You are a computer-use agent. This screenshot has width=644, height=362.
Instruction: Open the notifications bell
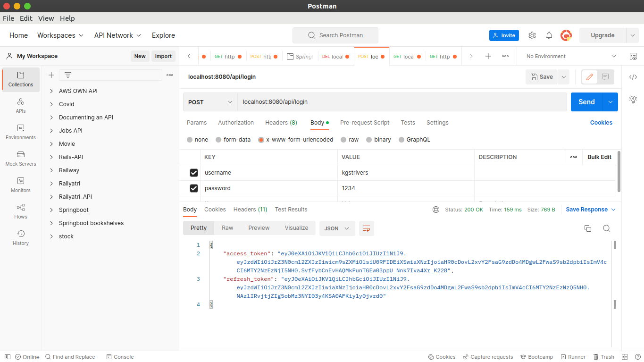coord(549,35)
